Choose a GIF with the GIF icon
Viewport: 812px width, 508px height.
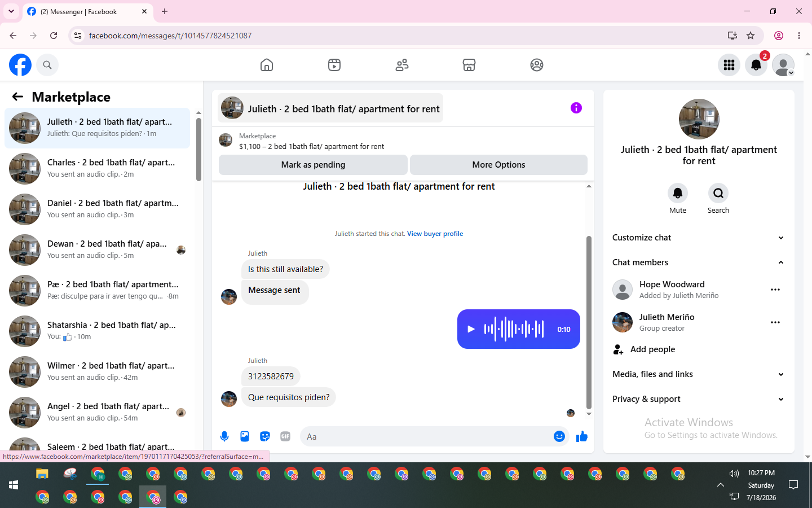tap(285, 436)
